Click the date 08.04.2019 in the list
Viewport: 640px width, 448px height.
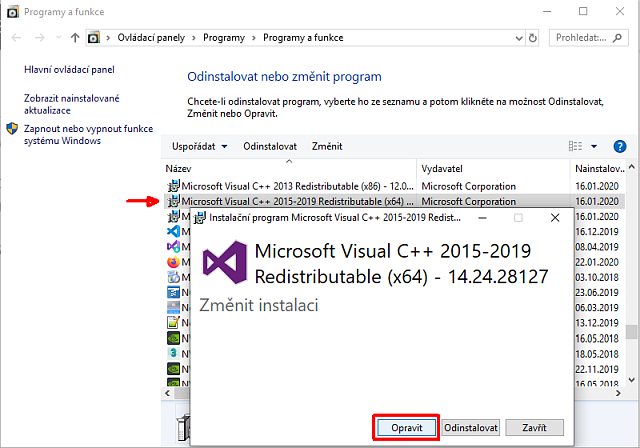click(597, 247)
